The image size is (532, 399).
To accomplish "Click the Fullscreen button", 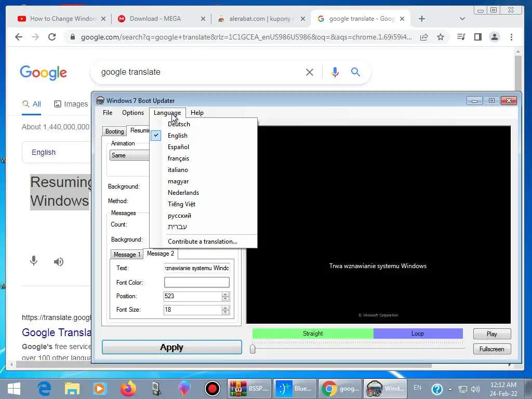I will coord(491,349).
